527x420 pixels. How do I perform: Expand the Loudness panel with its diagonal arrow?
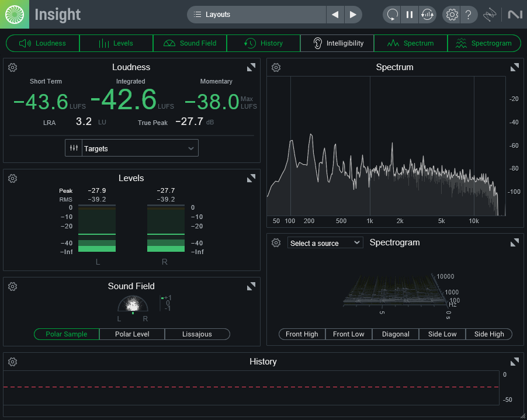click(x=251, y=67)
